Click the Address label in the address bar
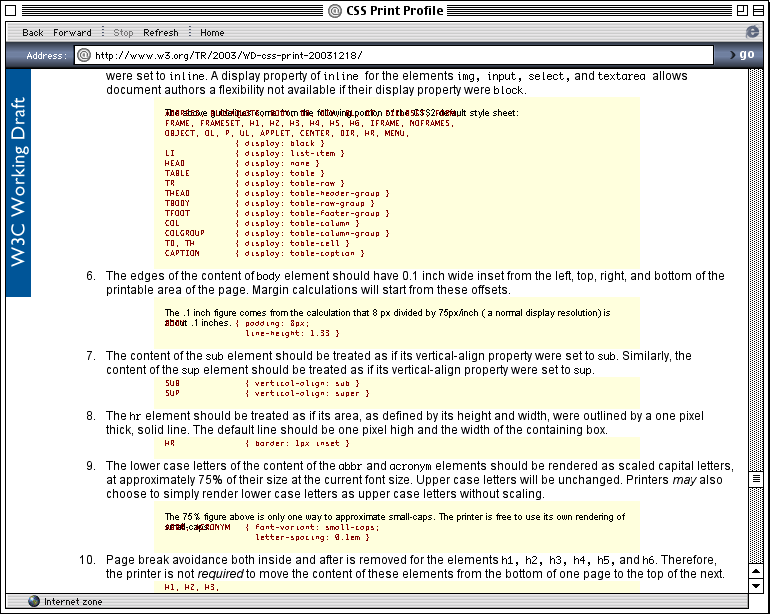Screen dimensions: 770x614 46,55
